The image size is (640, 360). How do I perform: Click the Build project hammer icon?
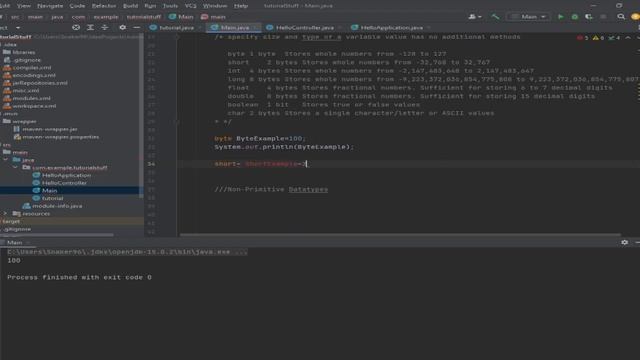495,17
